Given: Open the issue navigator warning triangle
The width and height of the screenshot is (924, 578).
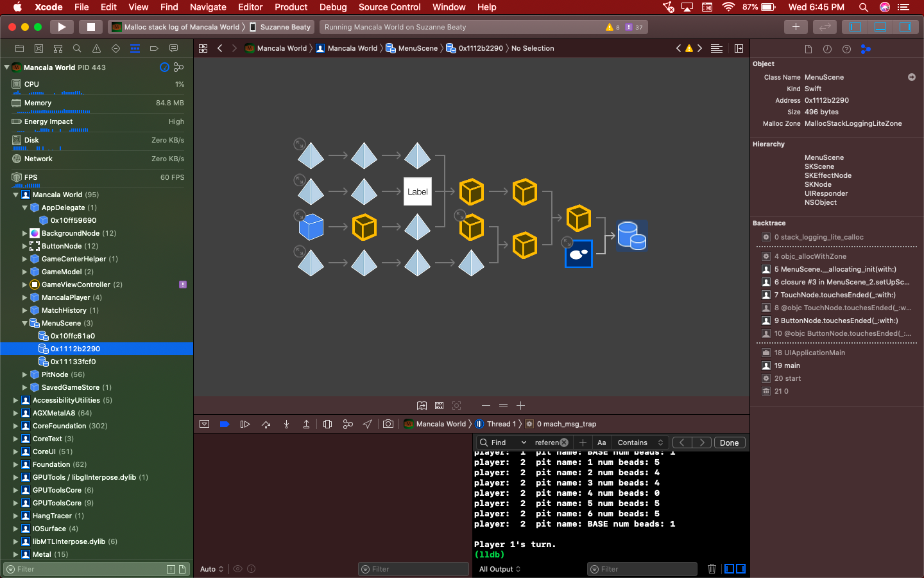Looking at the screenshot, I should pos(96,48).
